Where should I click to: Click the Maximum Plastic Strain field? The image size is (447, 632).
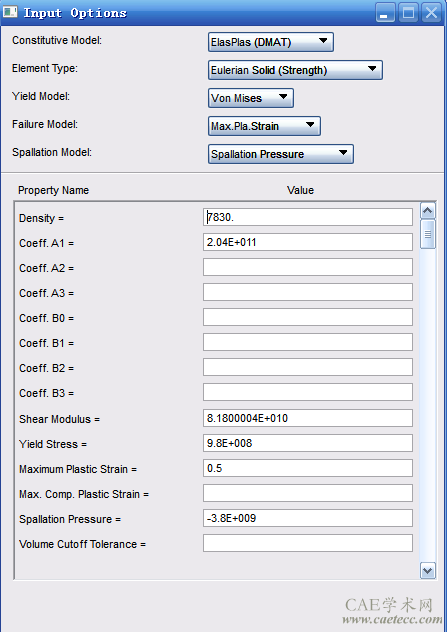click(x=308, y=468)
